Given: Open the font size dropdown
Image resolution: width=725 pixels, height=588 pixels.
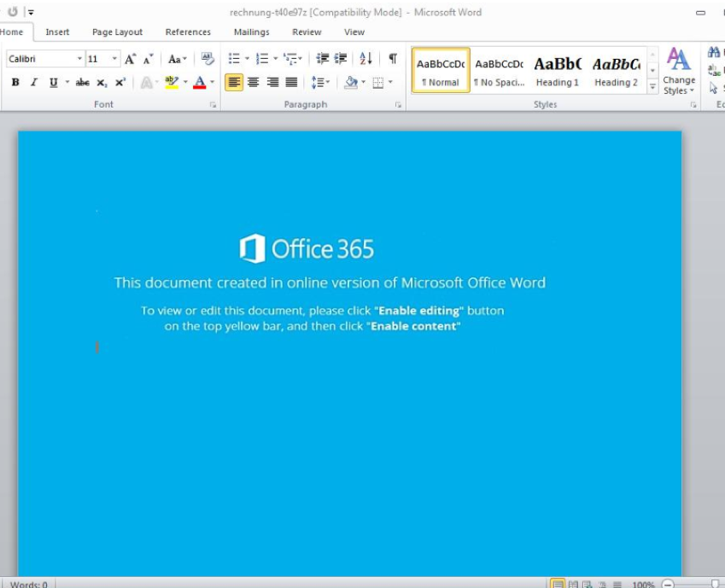Looking at the screenshot, I should (114, 59).
